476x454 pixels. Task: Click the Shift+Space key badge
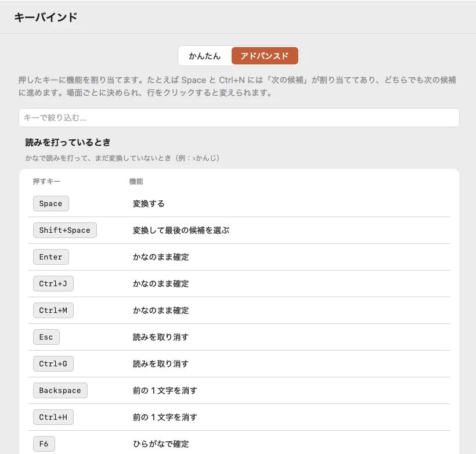pyautogui.click(x=64, y=230)
